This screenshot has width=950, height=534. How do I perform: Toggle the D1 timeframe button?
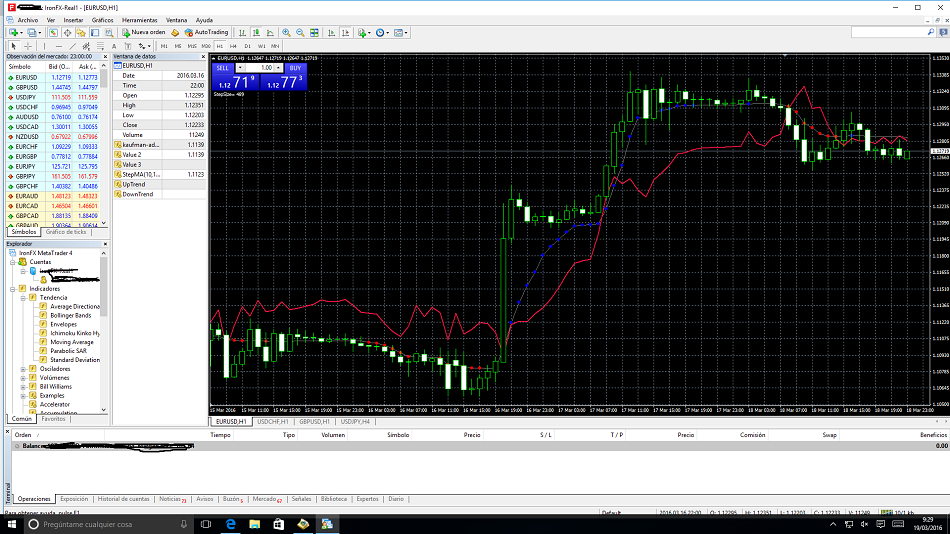(x=247, y=46)
